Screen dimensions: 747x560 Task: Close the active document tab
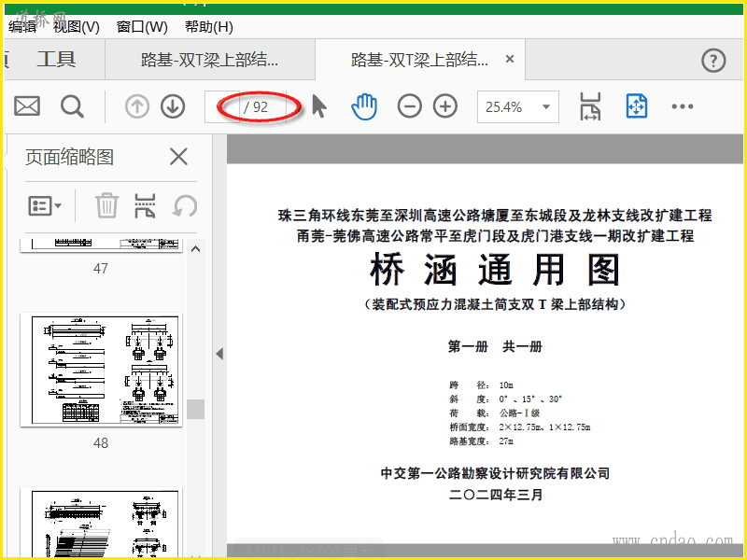tap(509, 59)
